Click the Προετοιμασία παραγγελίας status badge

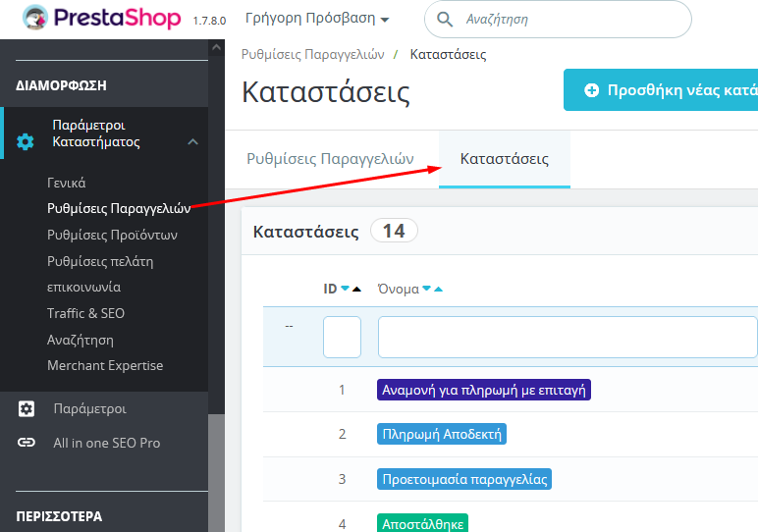464,479
